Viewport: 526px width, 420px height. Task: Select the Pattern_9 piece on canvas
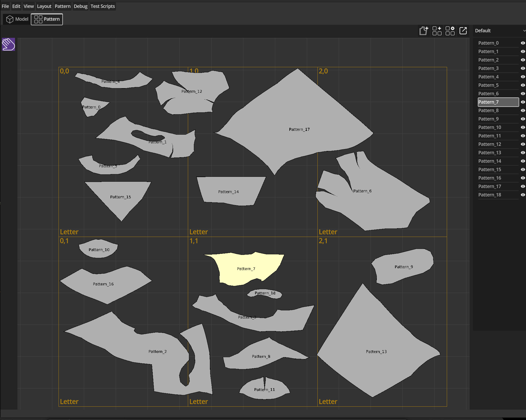tap(403, 267)
